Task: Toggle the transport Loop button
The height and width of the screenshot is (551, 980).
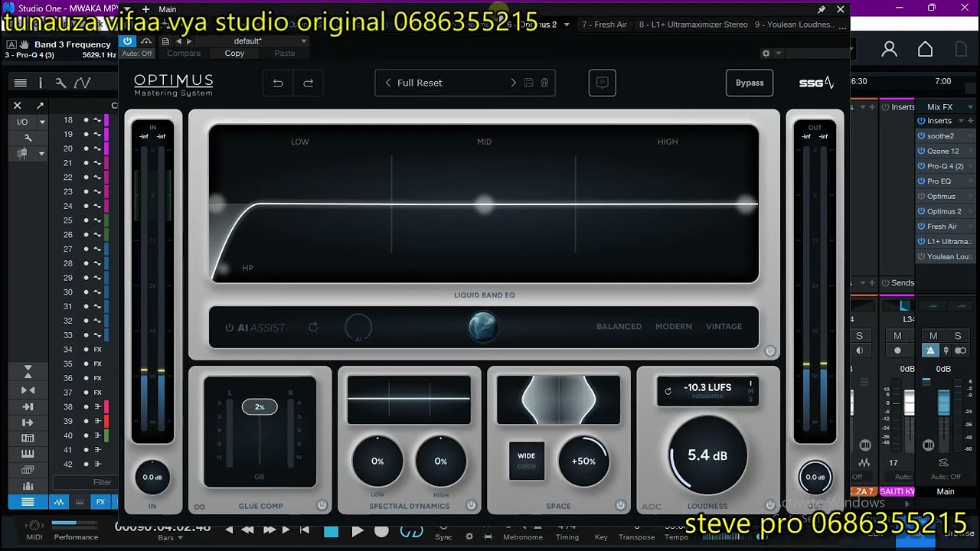Action: pos(411,530)
